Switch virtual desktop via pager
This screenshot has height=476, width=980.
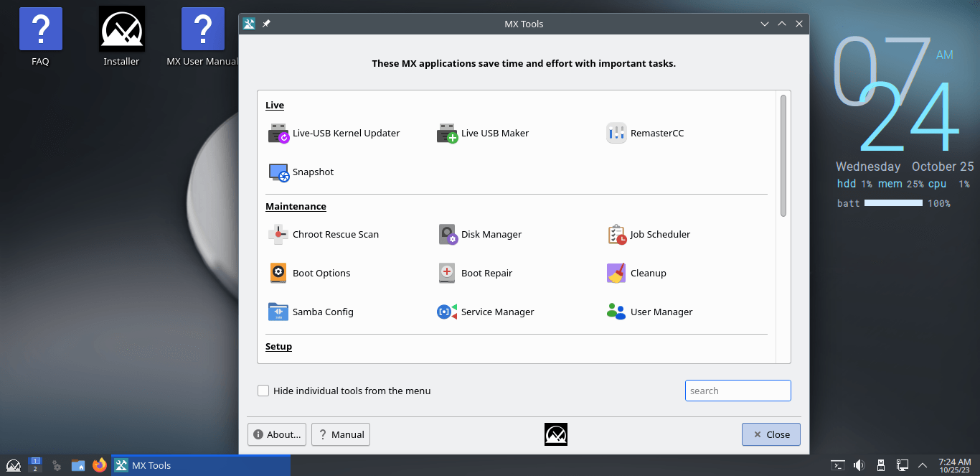click(x=35, y=465)
